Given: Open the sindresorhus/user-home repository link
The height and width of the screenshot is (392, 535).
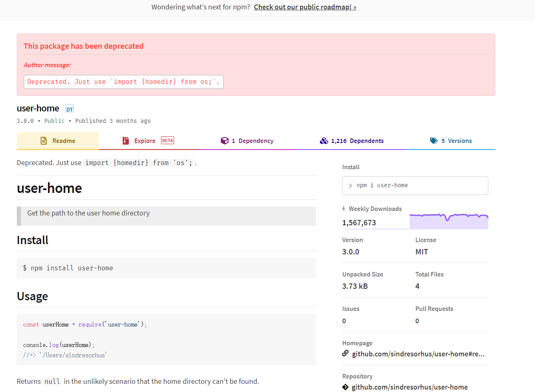Looking at the screenshot, I should (x=410, y=387).
